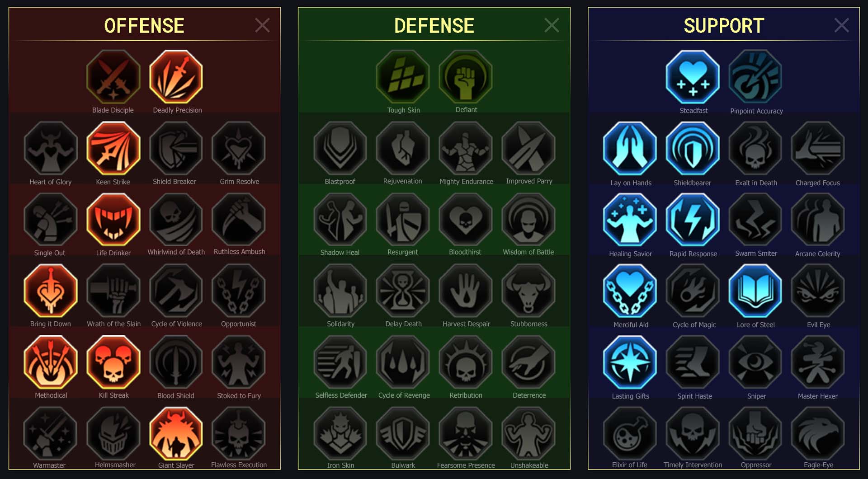Choose the Life Drinker mastery icon
This screenshot has width=868, height=479.
(113, 220)
